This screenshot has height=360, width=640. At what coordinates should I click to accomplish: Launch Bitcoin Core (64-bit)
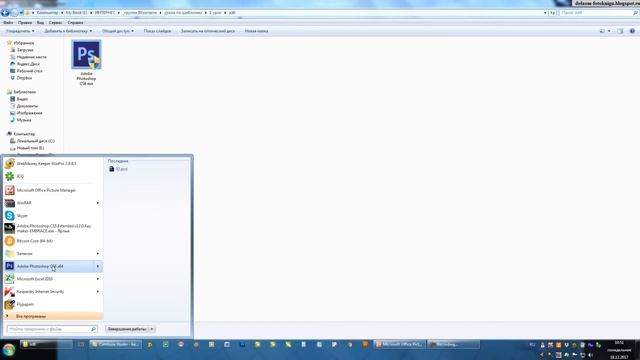pos(53,241)
